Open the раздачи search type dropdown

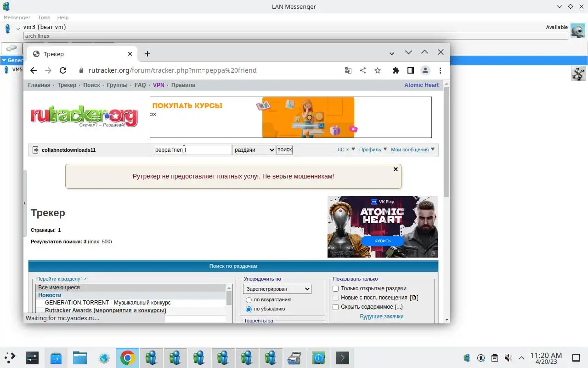(x=254, y=149)
